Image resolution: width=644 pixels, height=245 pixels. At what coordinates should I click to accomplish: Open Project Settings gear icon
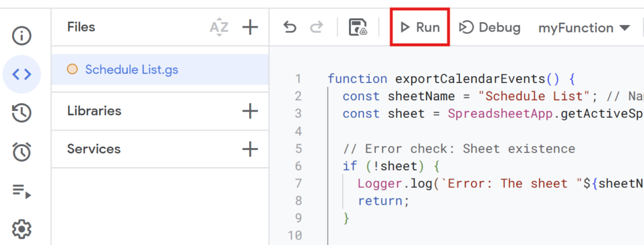point(22,229)
